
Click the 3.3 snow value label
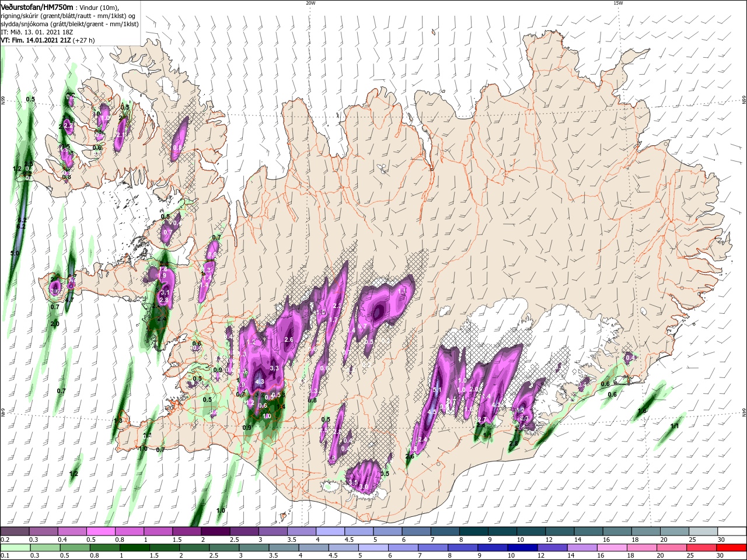275,369
